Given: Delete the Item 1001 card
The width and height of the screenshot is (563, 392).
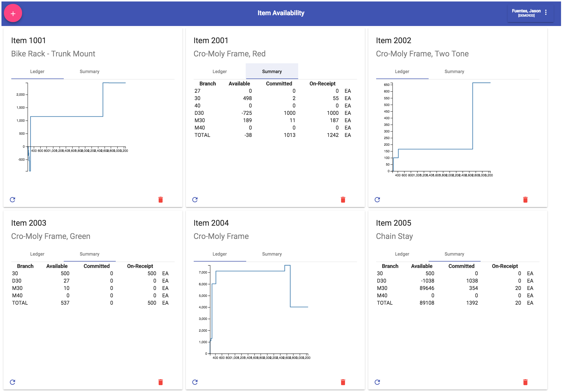Looking at the screenshot, I should [x=161, y=200].
